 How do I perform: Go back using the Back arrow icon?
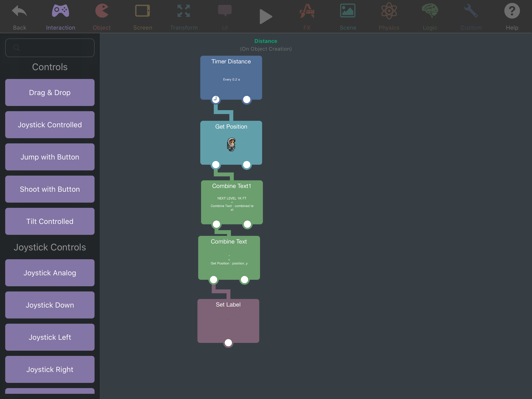[x=19, y=12]
